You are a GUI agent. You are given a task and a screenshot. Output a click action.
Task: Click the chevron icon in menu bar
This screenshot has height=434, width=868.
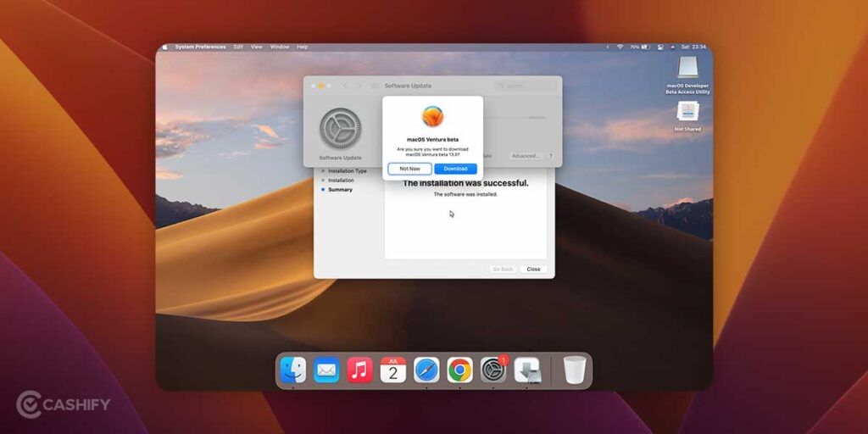[607, 47]
